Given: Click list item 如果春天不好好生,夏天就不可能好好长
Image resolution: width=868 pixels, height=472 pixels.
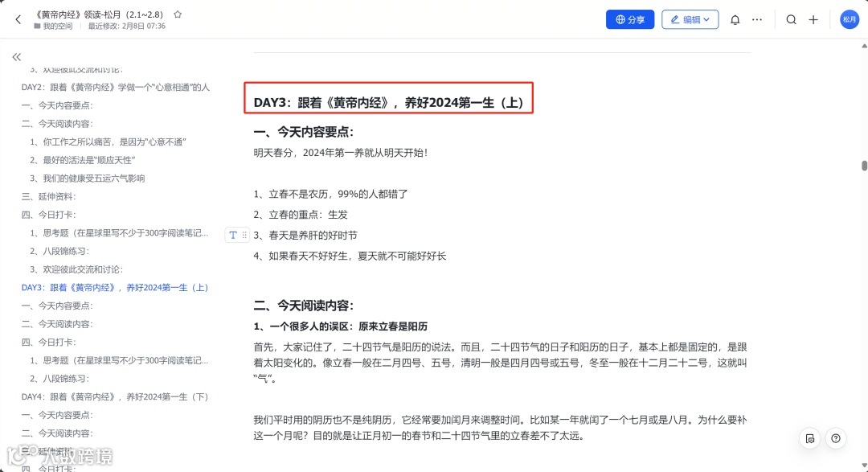Looking at the screenshot, I should click(x=350, y=256).
